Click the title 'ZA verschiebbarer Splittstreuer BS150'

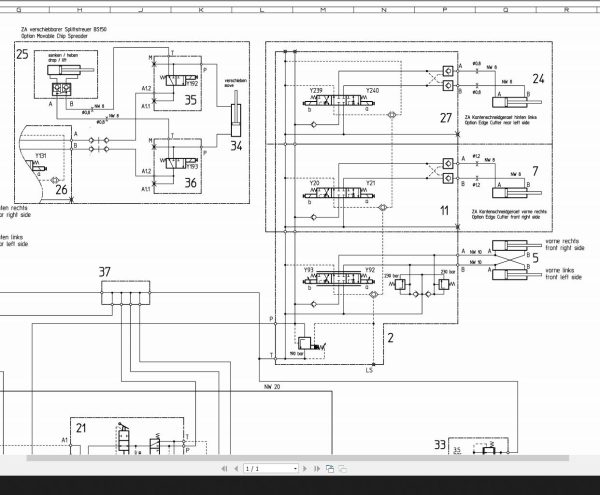click(64, 29)
